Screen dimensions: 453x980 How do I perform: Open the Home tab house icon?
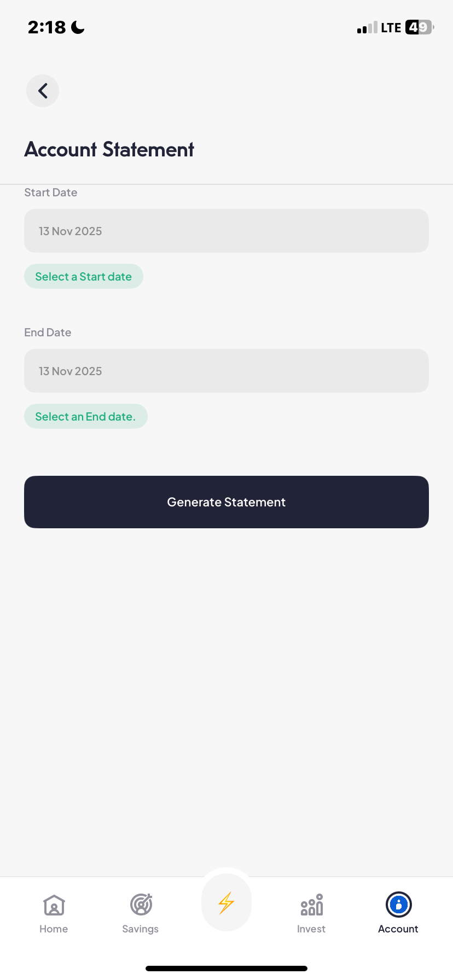coord(54,905)
